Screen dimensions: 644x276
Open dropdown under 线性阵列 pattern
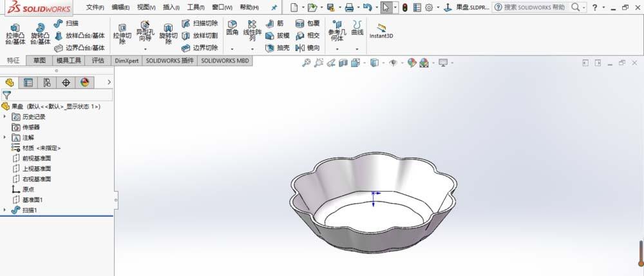point(252,49)
